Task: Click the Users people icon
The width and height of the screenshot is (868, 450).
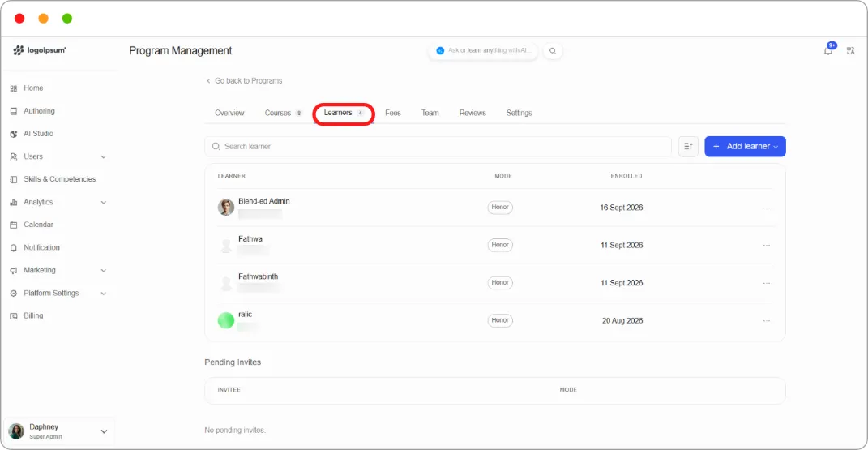Action: [x=14, y=156]
